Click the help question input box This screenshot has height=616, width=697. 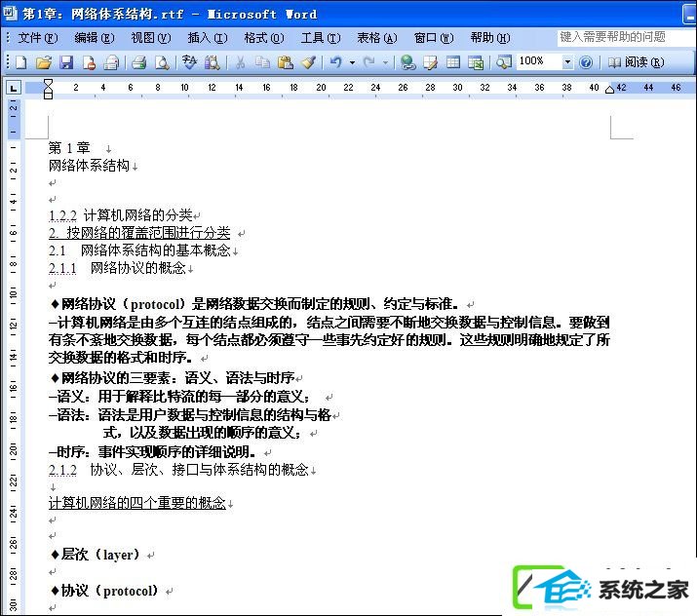click(x=626, y=37)
